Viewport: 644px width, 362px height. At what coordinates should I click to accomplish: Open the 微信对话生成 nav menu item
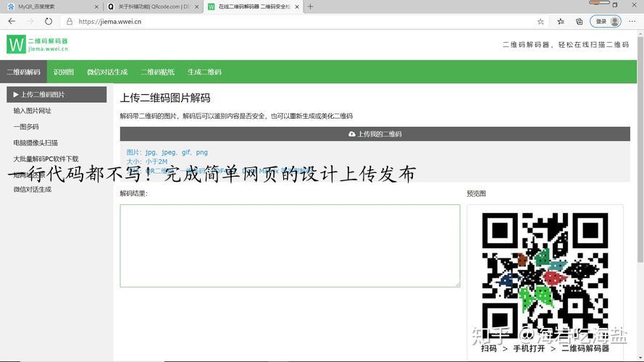(x=107, y=72)
